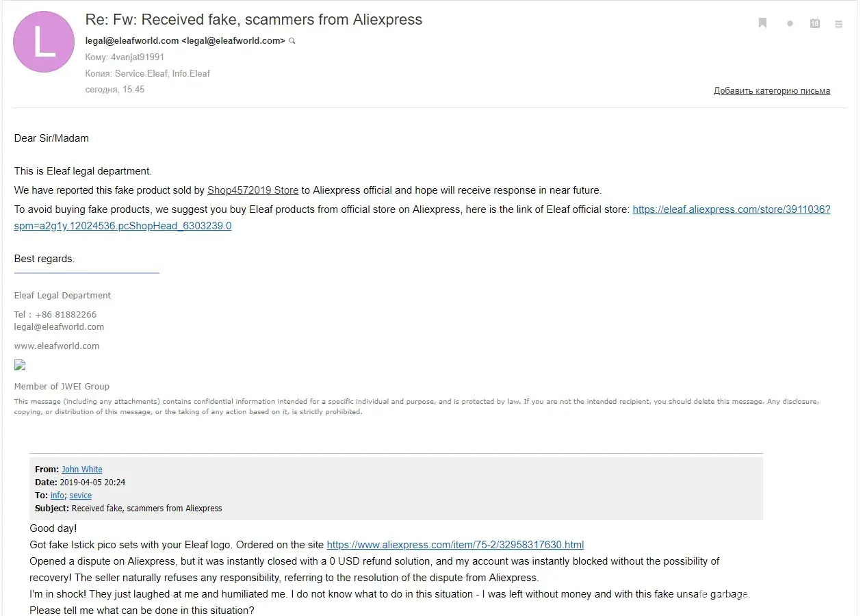Open the Shop4572019 Store link
The height and width of the screenshot is (616, 865).
pyautogui.click(x=253, y=190)
